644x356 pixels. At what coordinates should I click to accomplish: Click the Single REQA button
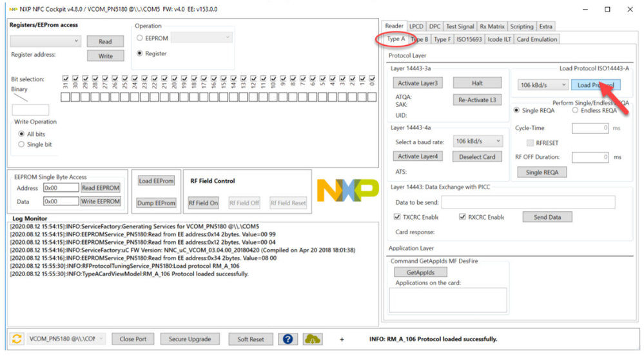(542, 173)
